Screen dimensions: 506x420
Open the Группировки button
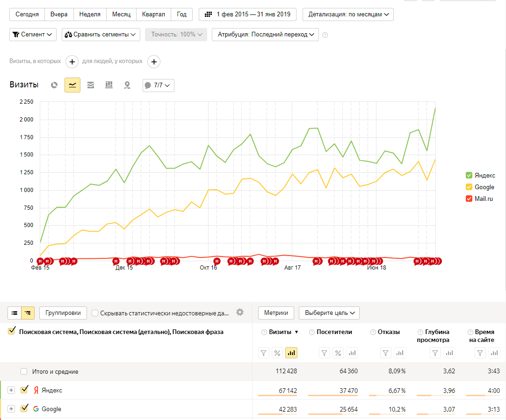pos(63,313)
